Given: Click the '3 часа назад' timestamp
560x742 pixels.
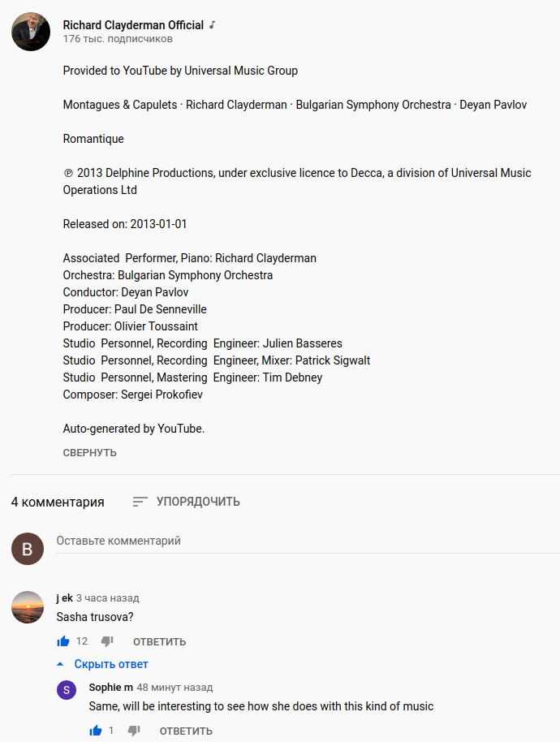Looking at the screenshot, I should pyautogui.click(x=107, y=598).
